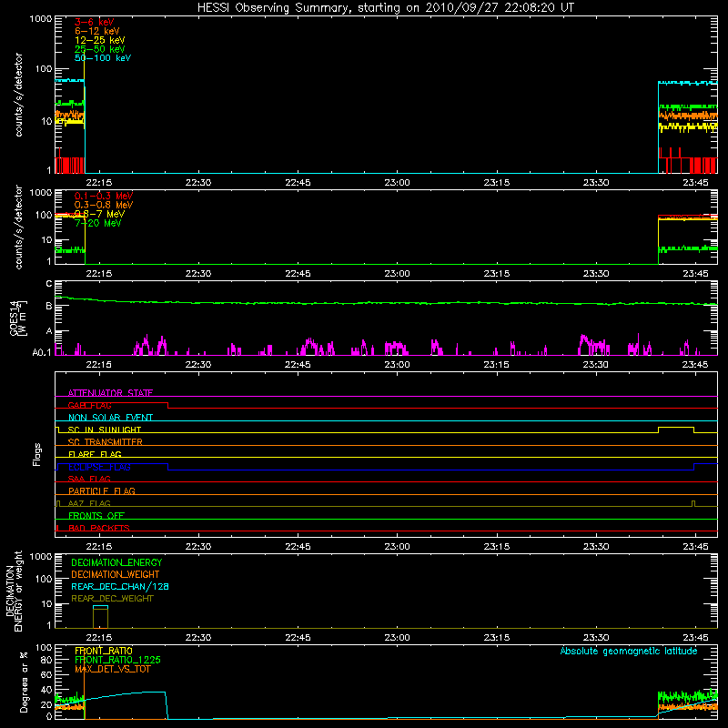
Task: Select the SC_IN_SUNLIGHT flag label
Action: pos(105,430)
